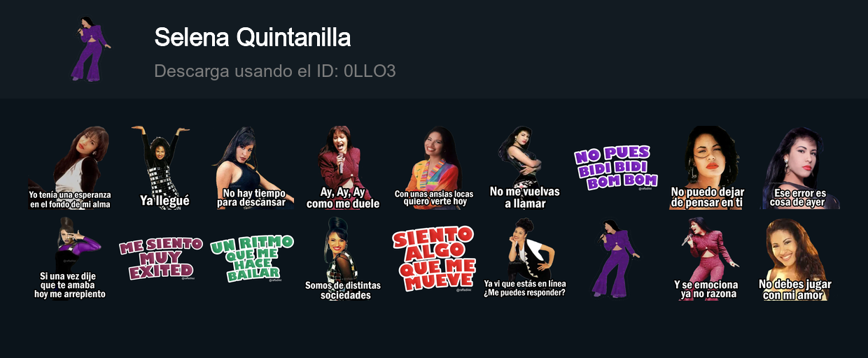868x358 pixels.
Task: Pick the 'No hay tiempo para descansar' sticker
Action: [252, 168]
